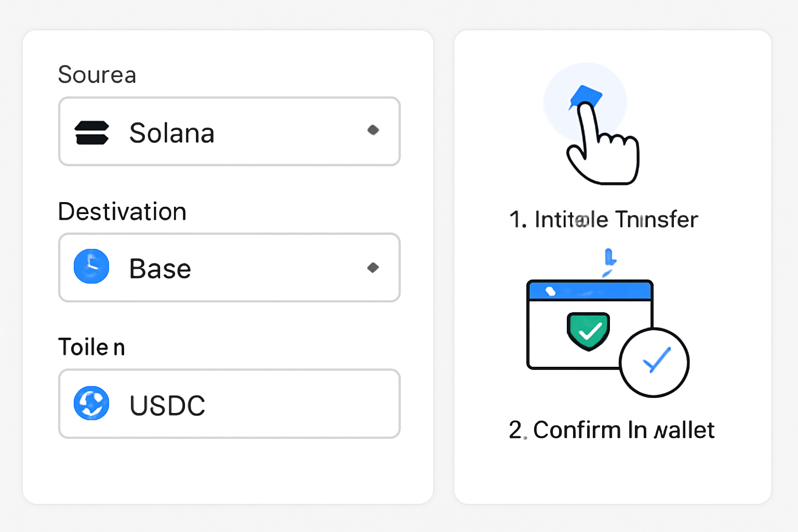Click the Base network blue icon

[x=91, y=267]
